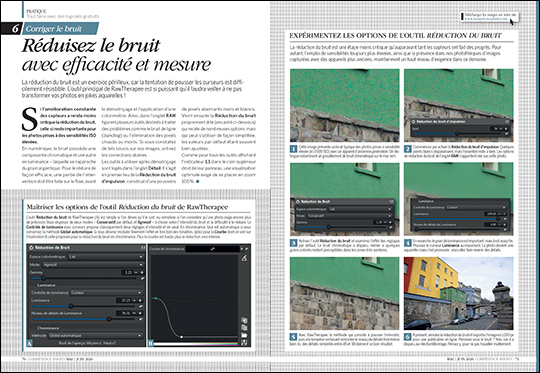
Task: Click the Luminance slider at maximum in step 4 panel
Action: [x=457, y=219]
